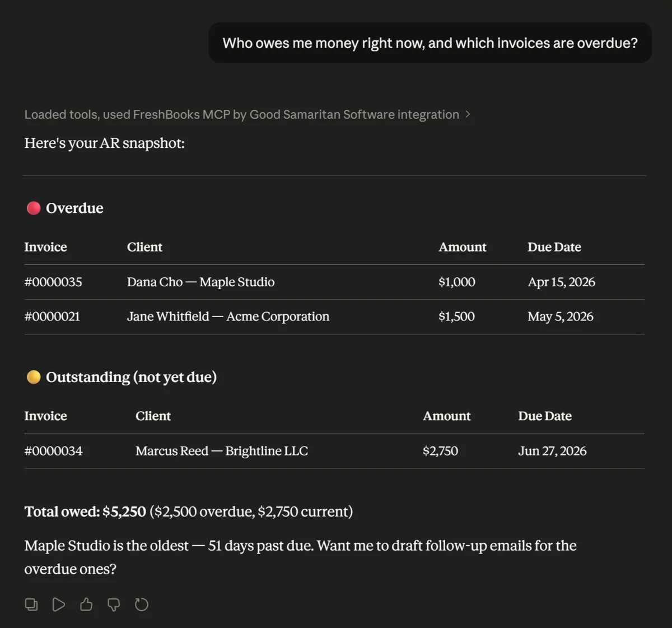Play the response aloud with the play icon
The height and width of the screenshot is (628, 672).
click(x=59, y=604)
